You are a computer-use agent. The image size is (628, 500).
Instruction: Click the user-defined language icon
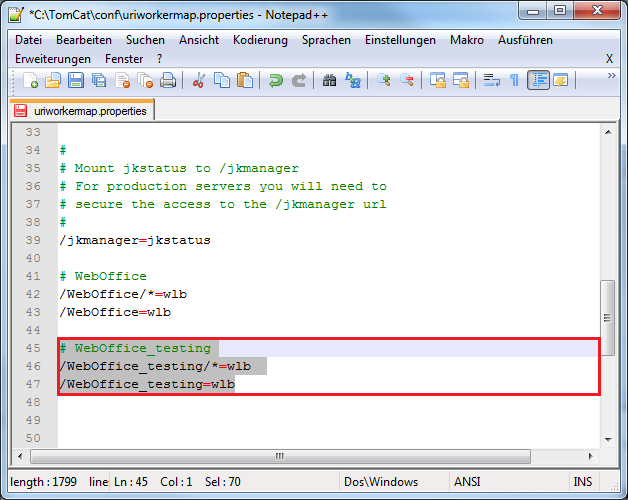(x=561, y=80)
